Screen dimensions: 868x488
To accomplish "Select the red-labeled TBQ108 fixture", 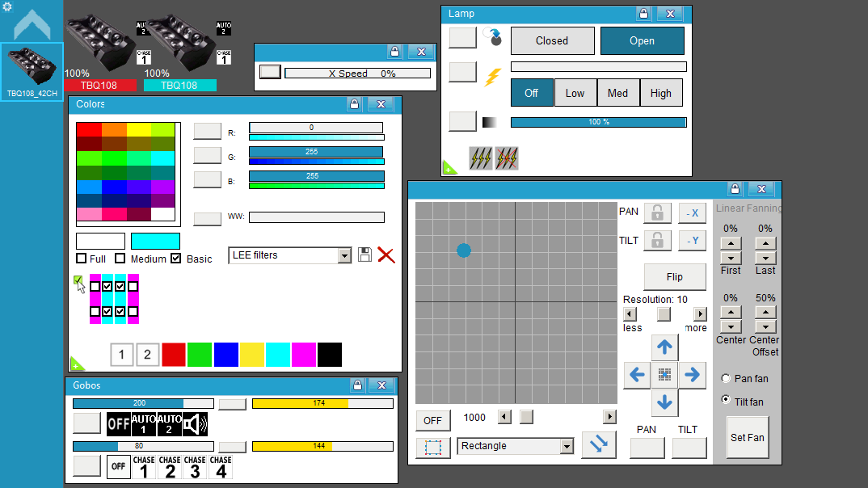I will coord(99,85).
